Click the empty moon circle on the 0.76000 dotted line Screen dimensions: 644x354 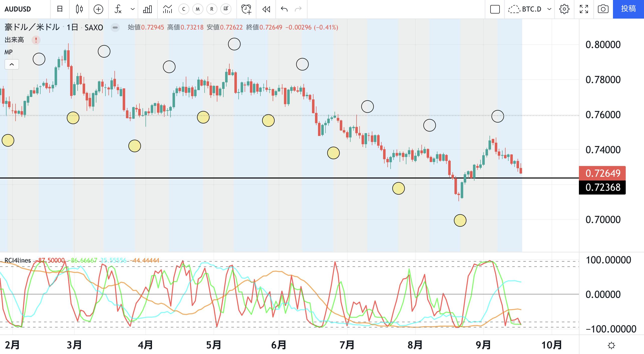pos(498,116)
